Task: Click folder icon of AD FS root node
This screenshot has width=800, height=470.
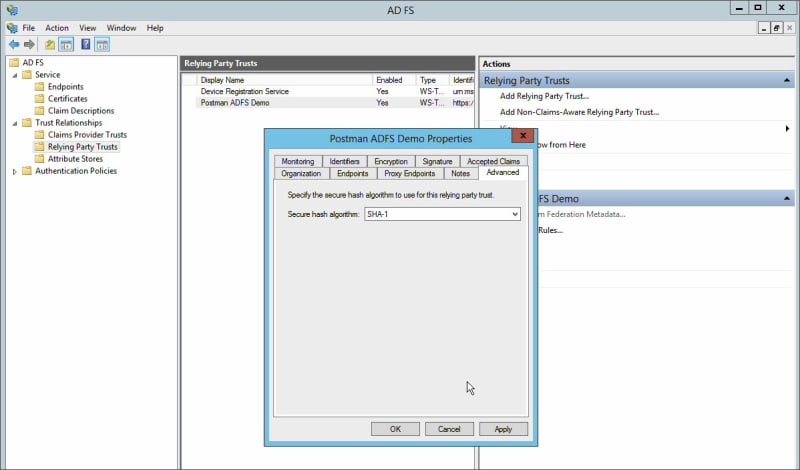Action: coord(14,63)
